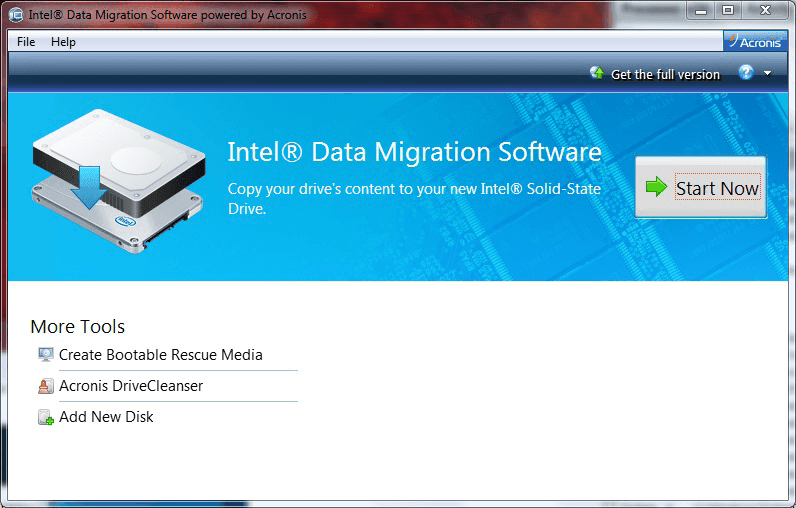The width and height of the screenshot is (796, 508).
Task: Close the Intel Data Migration Software window
Action: pyautogui.click(x=765, y=11)
